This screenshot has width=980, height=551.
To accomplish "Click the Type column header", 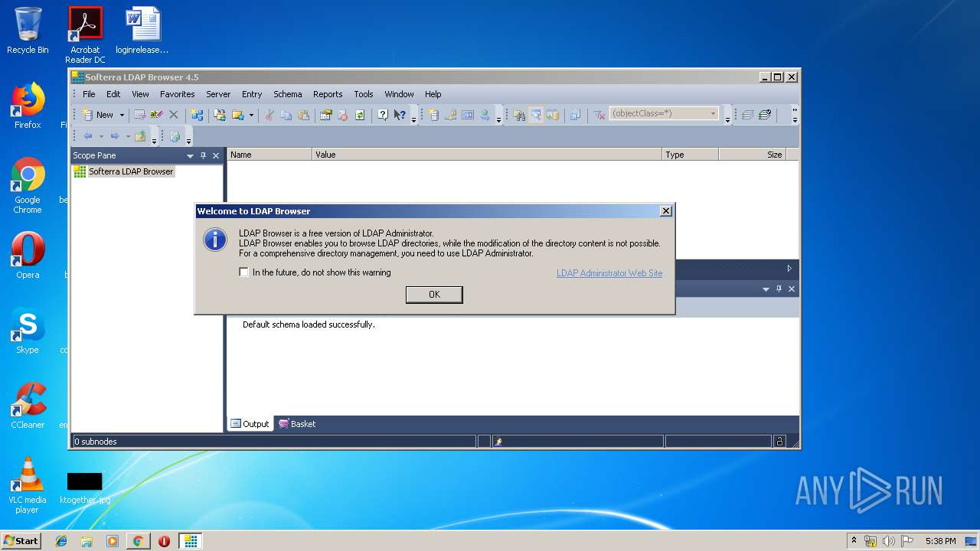I will tap(690, 155).
